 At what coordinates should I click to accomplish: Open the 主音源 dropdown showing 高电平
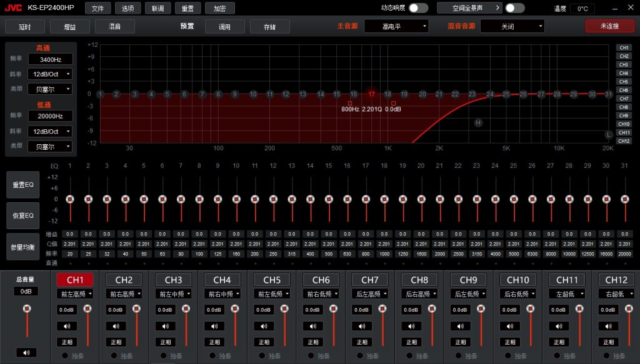[x=396, y=26]
